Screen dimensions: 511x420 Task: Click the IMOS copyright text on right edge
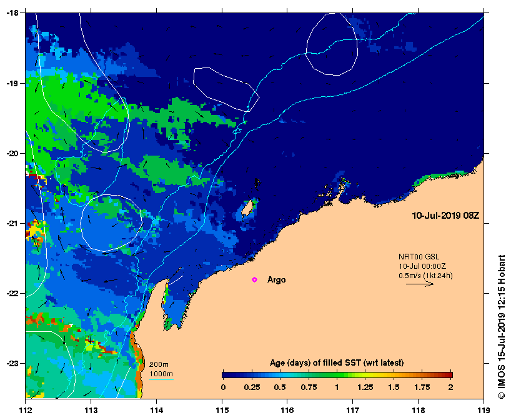pos(501,327)
